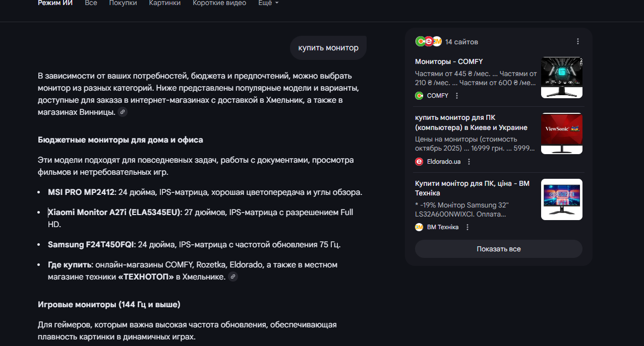Open the three-dot menu beside 14 сайтов
This screenshot has width=644, height=346.
[578, 42]
